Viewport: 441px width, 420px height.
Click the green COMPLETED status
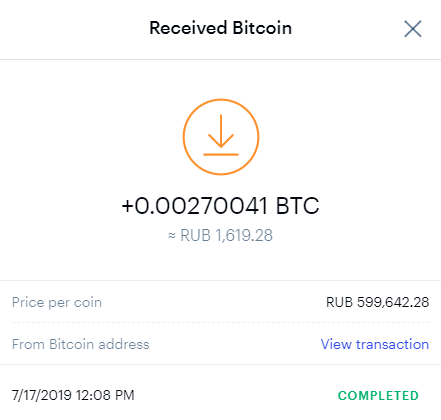tap(378, 396)
